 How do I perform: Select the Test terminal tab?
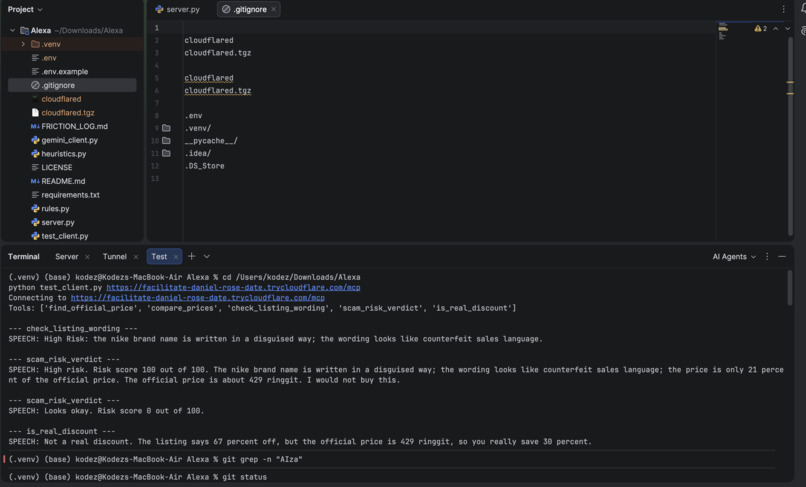(159, 257)
